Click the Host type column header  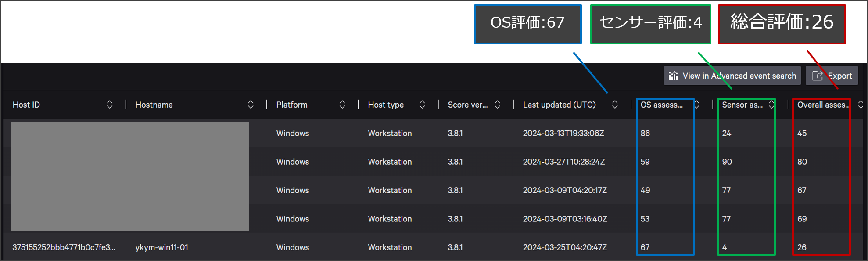[x=386, y=105]
